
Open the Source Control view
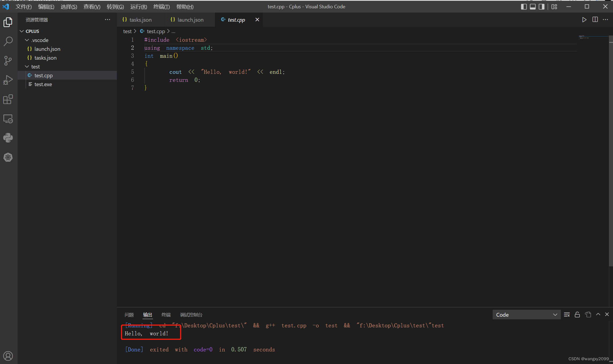tap(8, 60)
